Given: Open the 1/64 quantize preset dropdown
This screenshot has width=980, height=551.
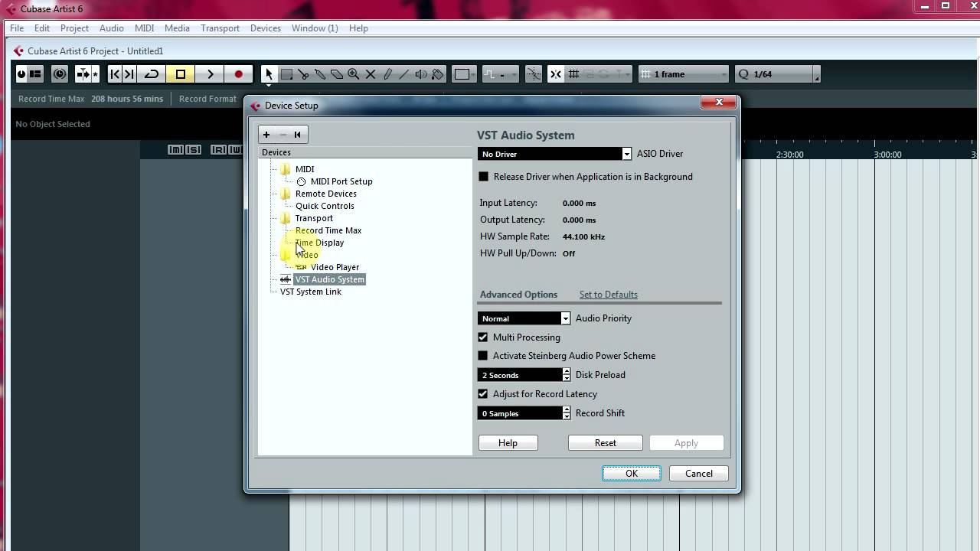Looking at the screenshot, I should [x=774, y=74].
